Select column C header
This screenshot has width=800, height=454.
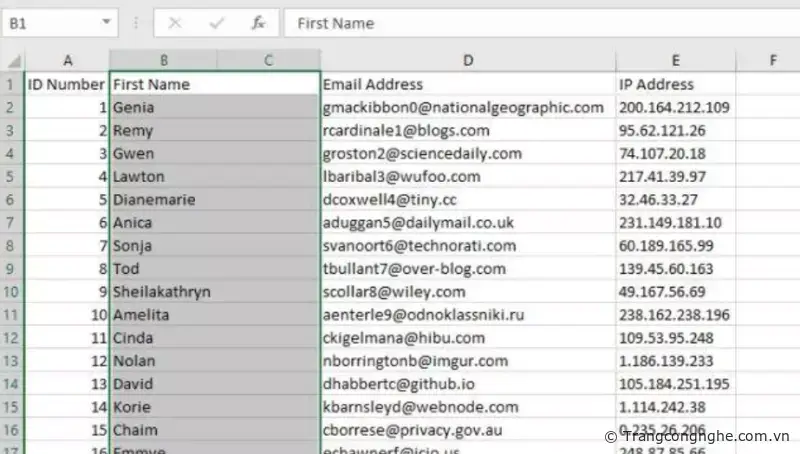coord(268,61)
